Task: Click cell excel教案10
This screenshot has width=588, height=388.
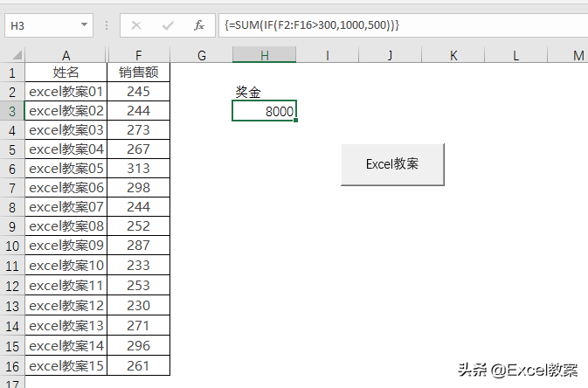Action: [x=66, y=266]
